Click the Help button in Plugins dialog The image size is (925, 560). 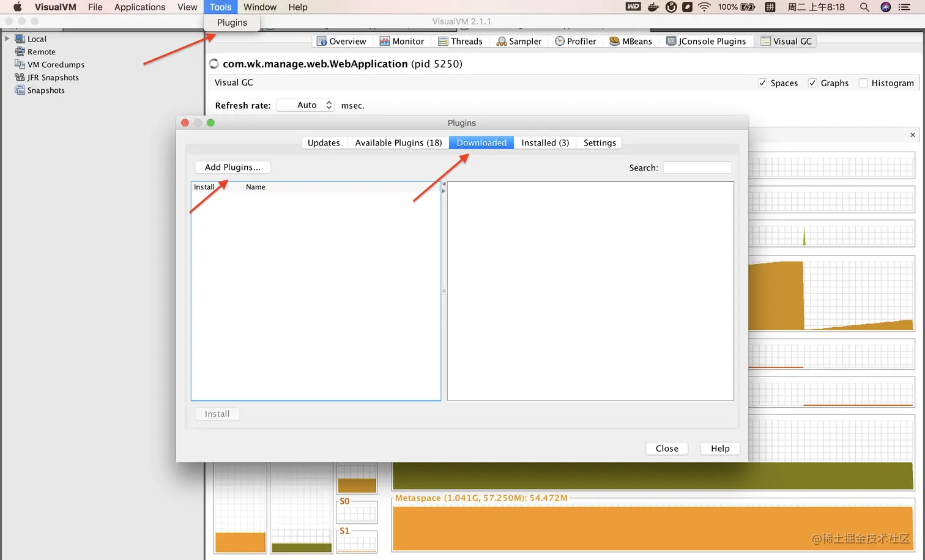pyautogui.click(x=720, y=448)
